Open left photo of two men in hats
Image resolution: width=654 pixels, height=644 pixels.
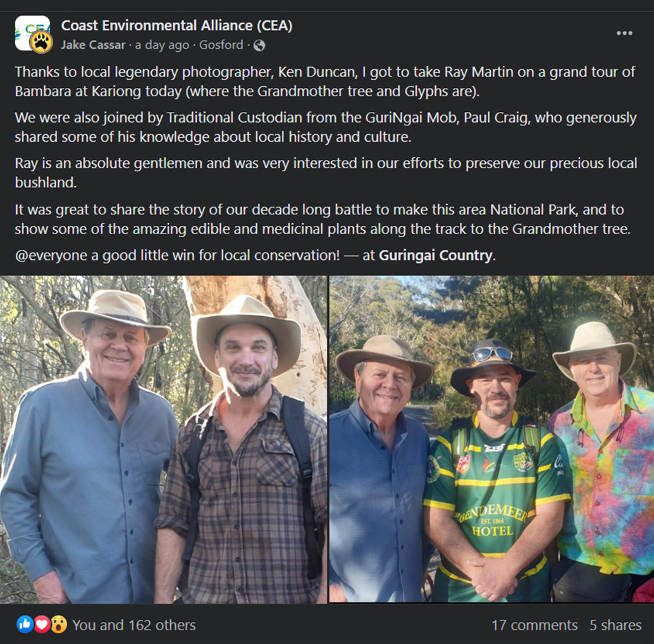[163, 439]
